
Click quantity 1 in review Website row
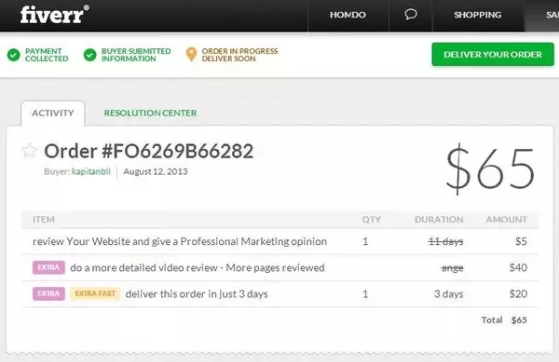365,241
